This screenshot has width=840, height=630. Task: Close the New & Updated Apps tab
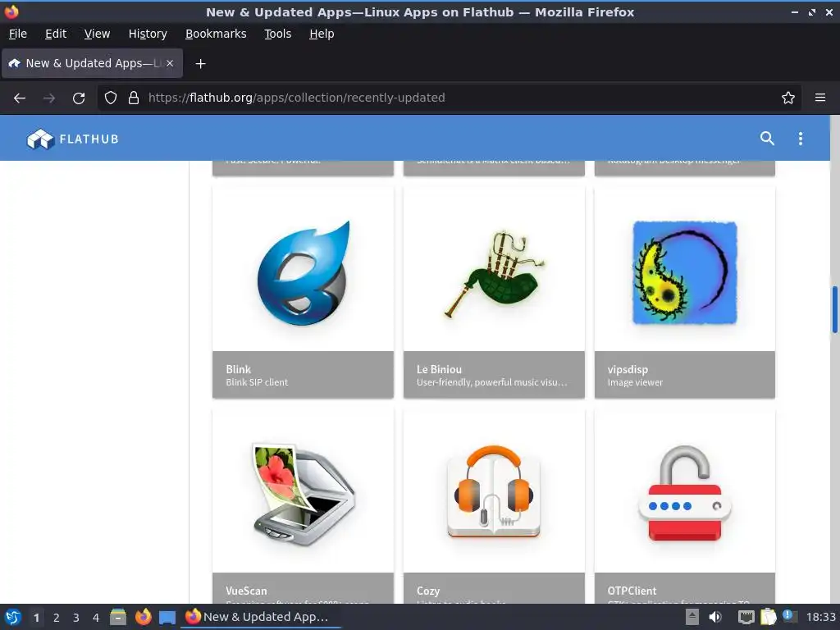[x=170, y=63]
